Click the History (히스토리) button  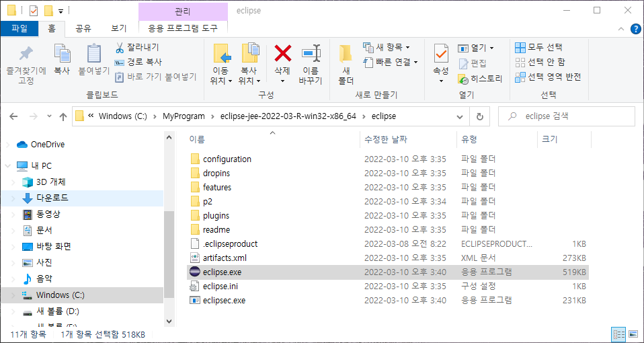[x=480, y=79]
